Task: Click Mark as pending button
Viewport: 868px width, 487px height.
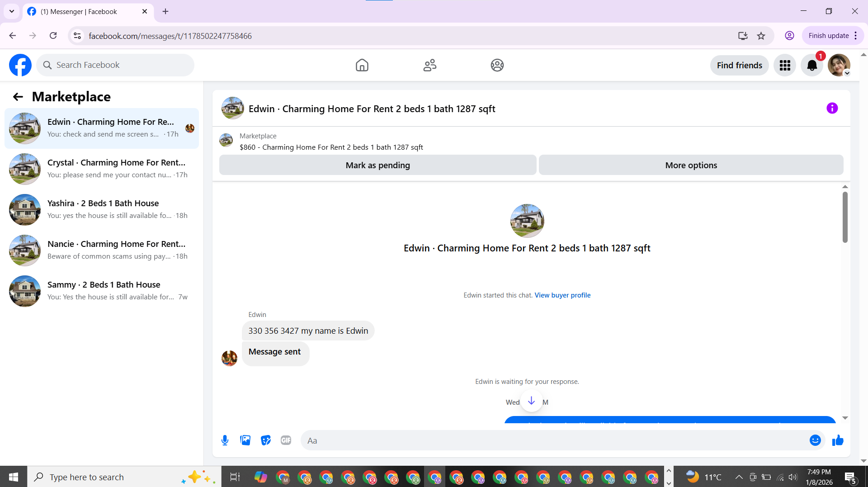Action: (x=378, y=165)
